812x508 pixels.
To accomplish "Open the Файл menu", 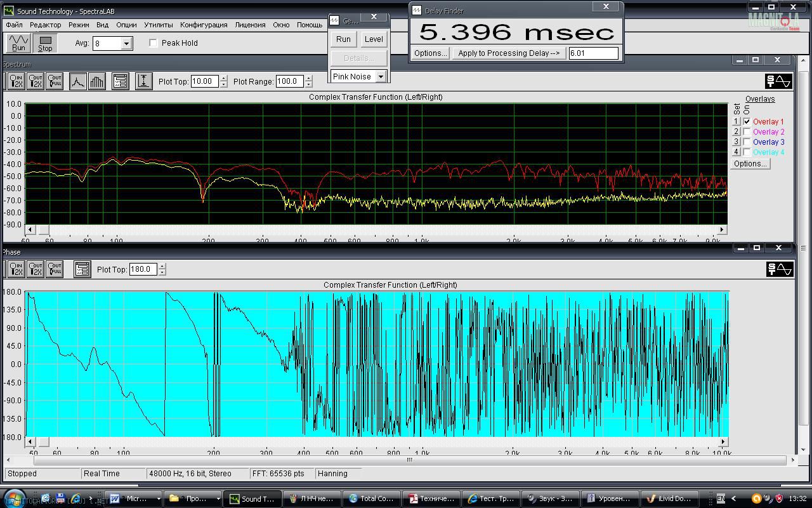I will tap(14, 25).
